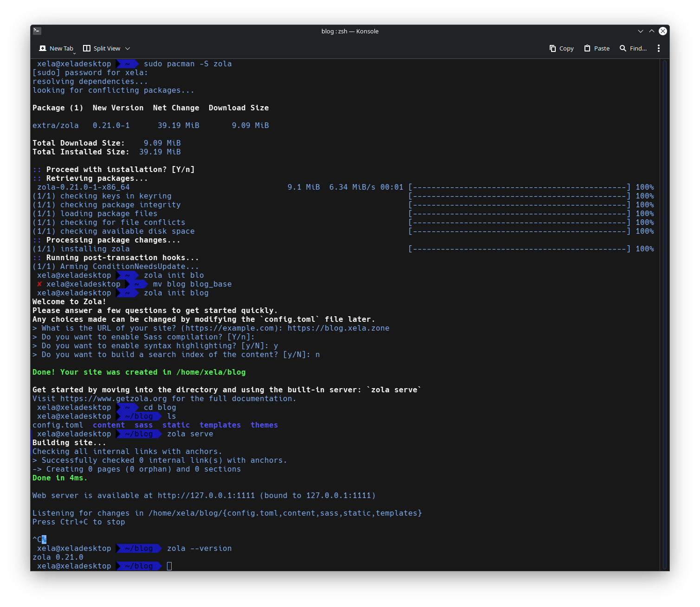Select the Split View icon
This screenshot has width=700, height=607.
tap(87, 48)
